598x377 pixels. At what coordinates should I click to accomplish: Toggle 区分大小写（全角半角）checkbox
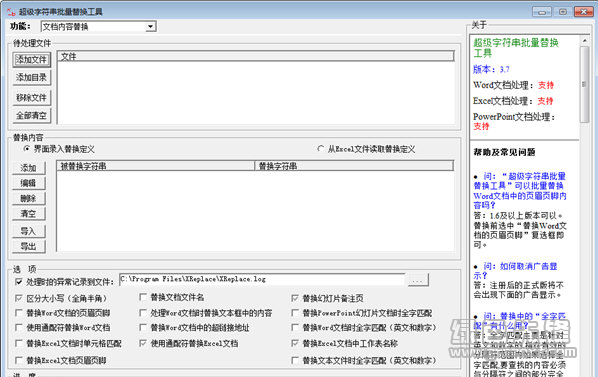(x=19, y=298)
